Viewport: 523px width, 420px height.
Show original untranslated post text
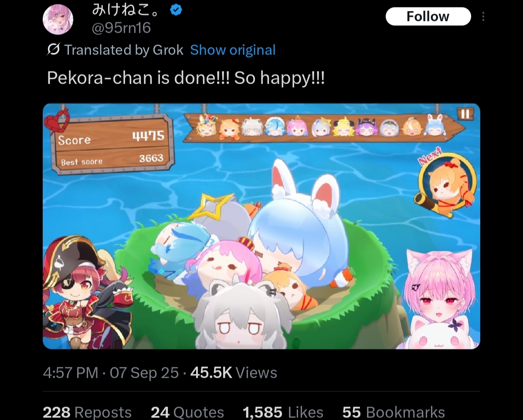coord(233,50)
